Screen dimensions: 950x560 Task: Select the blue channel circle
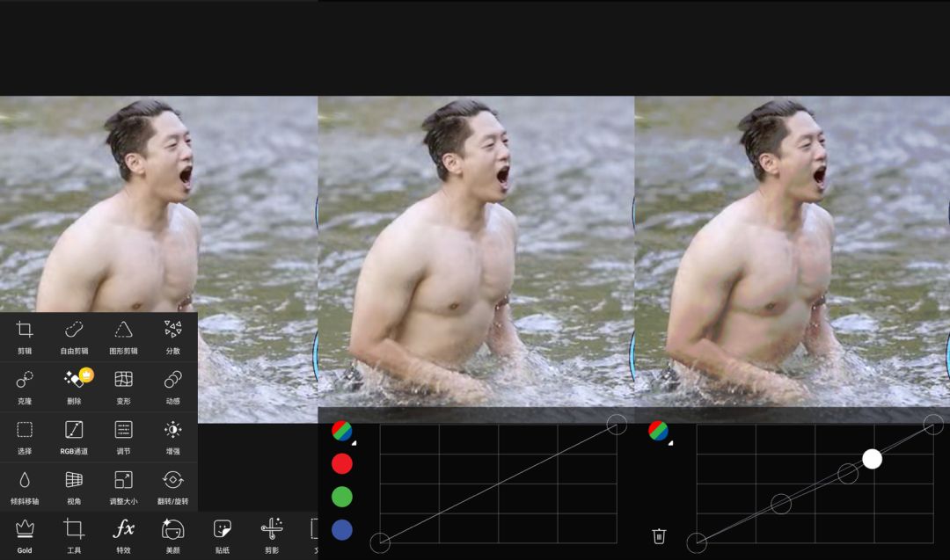pyautogui.click(x=342, y=529)
